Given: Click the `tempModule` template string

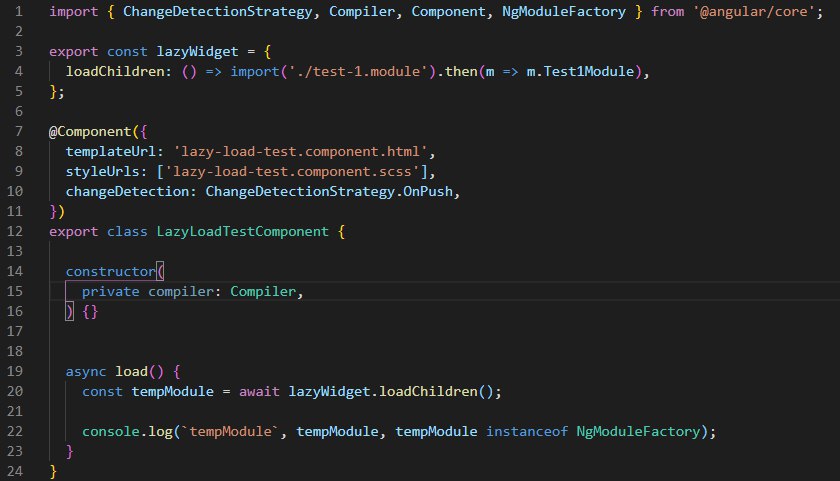Looking at the screenshot, I should point(230,431).
